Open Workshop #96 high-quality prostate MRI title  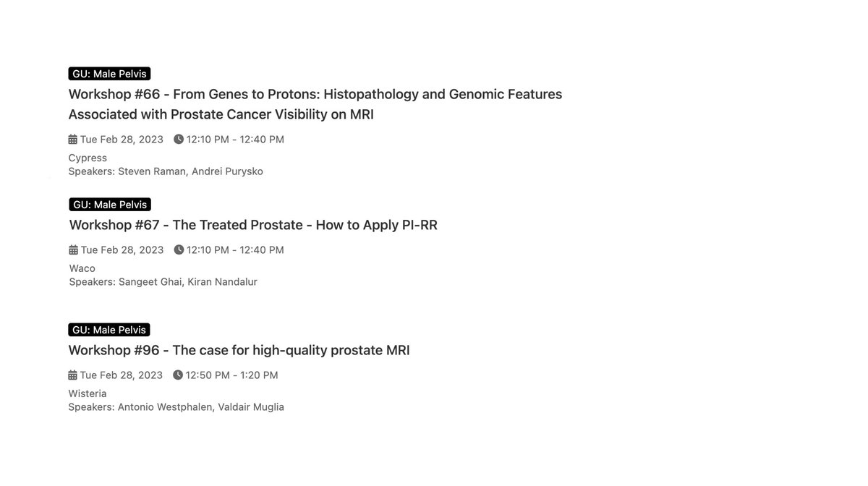tap(239, 351)
